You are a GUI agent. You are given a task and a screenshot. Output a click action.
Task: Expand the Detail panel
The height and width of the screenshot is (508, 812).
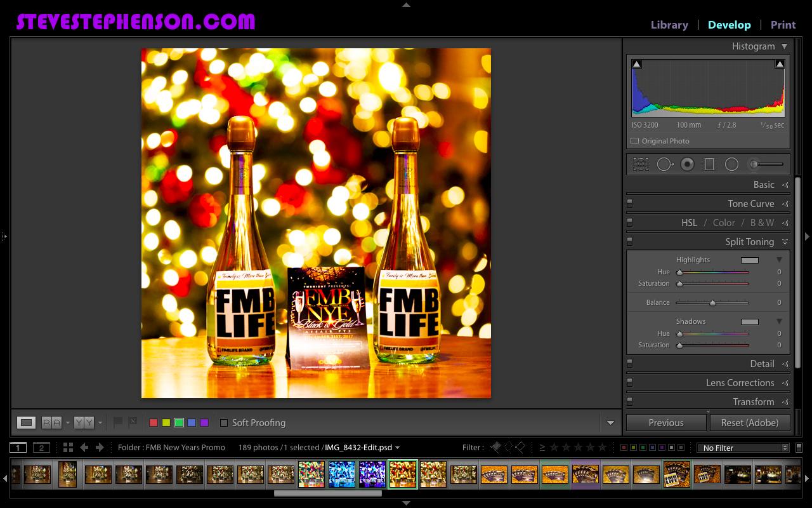coord(785,364)
